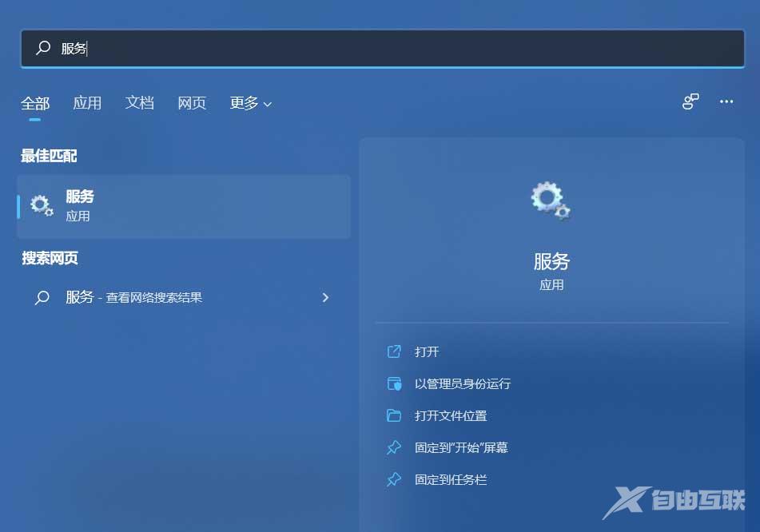The image size is (760, 532).
Task: Click the shield icon next to 以管理员身份运行
Action: 394,383
